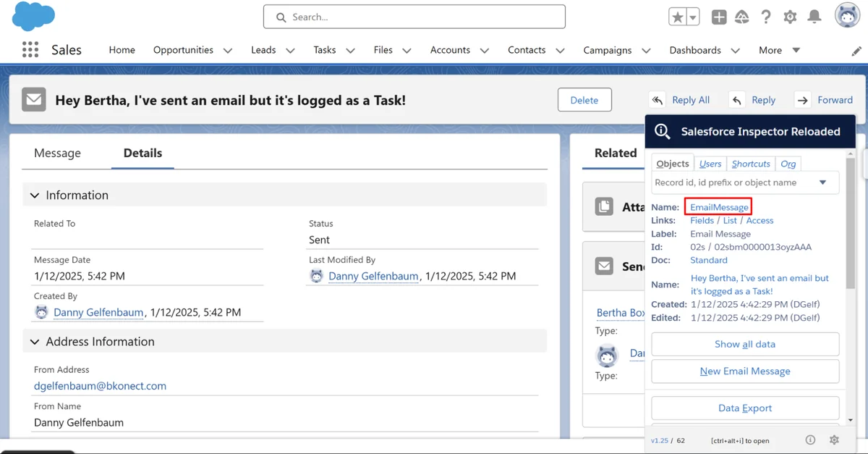This screenshot has width=868, height=454.
Task: Open the More navigation menu
Action: point(779,50)
